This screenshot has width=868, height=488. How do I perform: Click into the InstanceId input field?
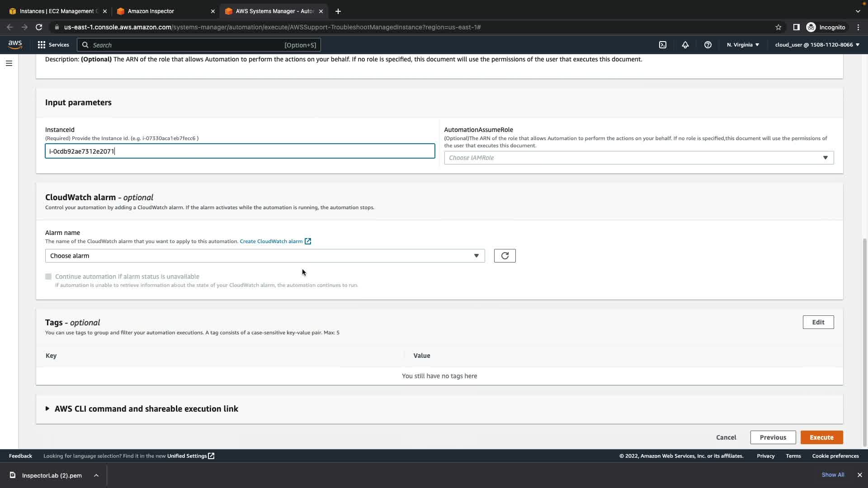[x=240, y=151]
